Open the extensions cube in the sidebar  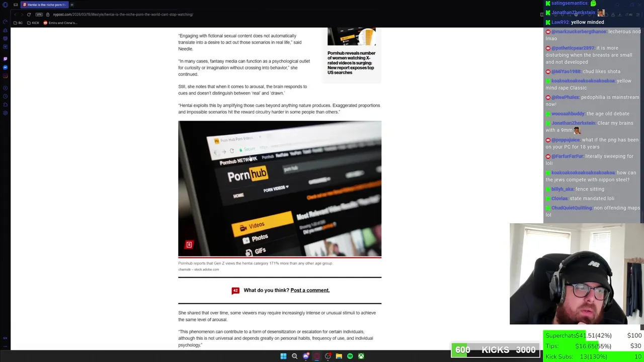pyautogui.click(x=5, y=104)
